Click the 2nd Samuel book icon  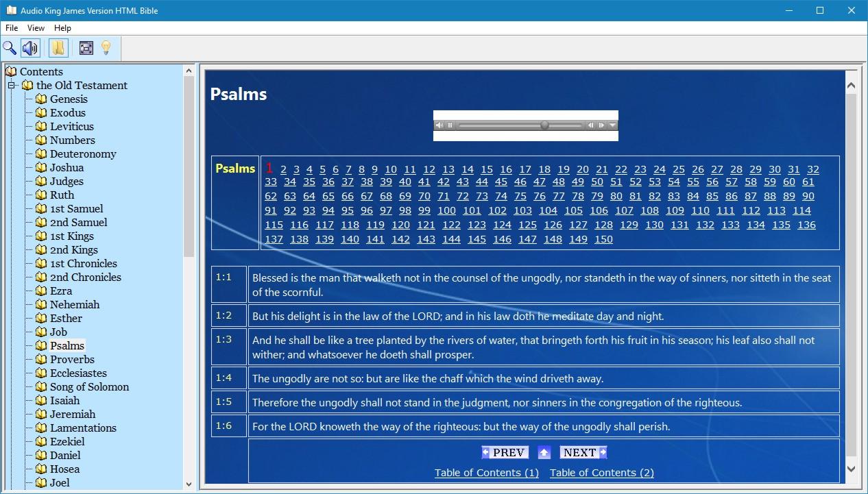click(41, 223)
